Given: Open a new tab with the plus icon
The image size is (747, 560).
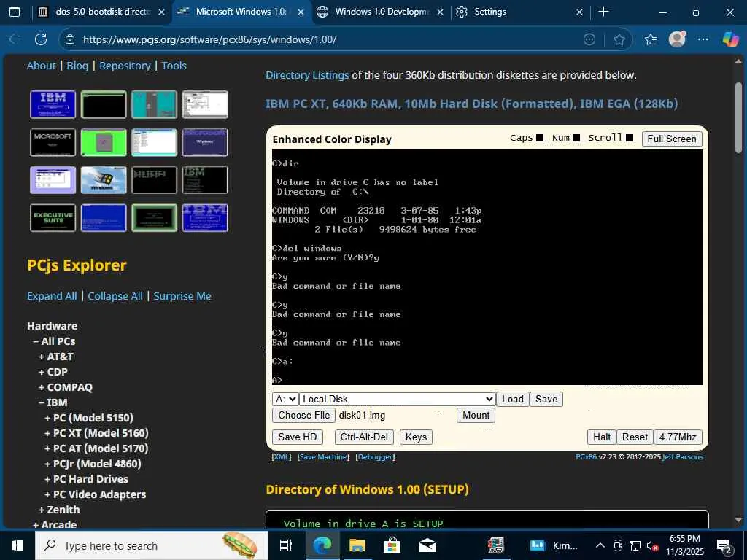Looking at the screenshot, I should tap(603, 12).
